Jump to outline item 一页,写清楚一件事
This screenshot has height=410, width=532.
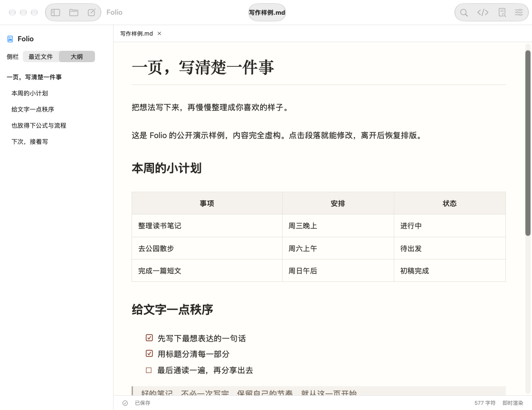point(34,77)
